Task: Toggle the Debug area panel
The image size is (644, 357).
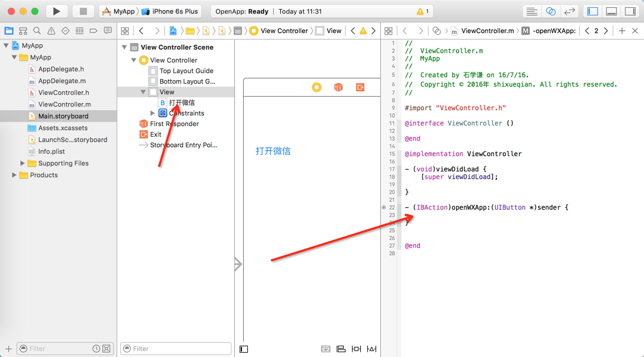Action: (x=612, y=12)
